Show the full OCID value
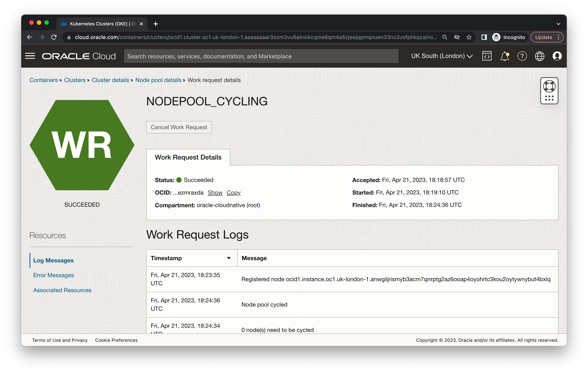The image size is (588, 374). 215,192
